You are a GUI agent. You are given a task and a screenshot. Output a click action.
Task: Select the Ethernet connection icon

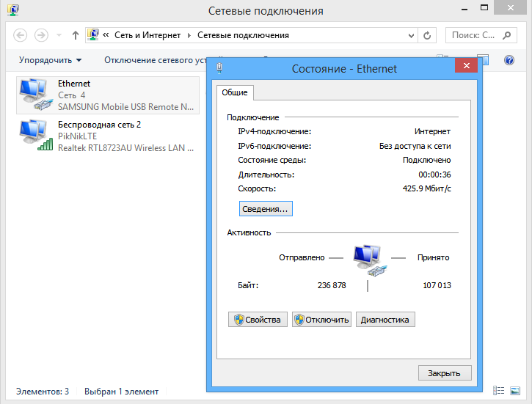(x=36, y=95)
